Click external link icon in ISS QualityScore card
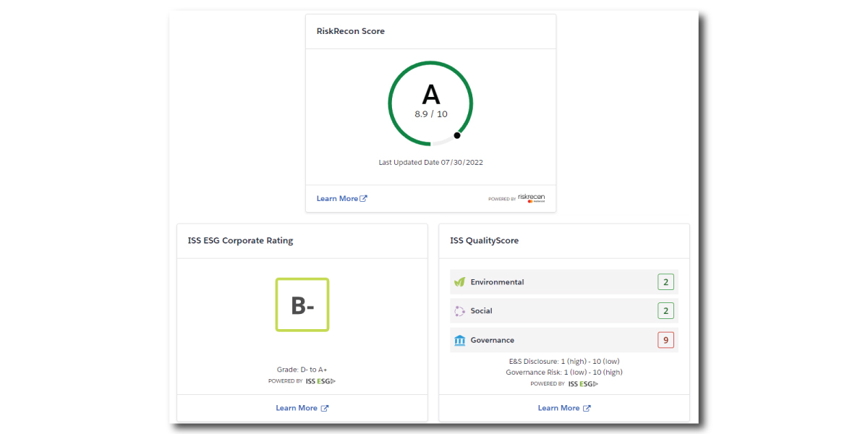 (587, 409)
